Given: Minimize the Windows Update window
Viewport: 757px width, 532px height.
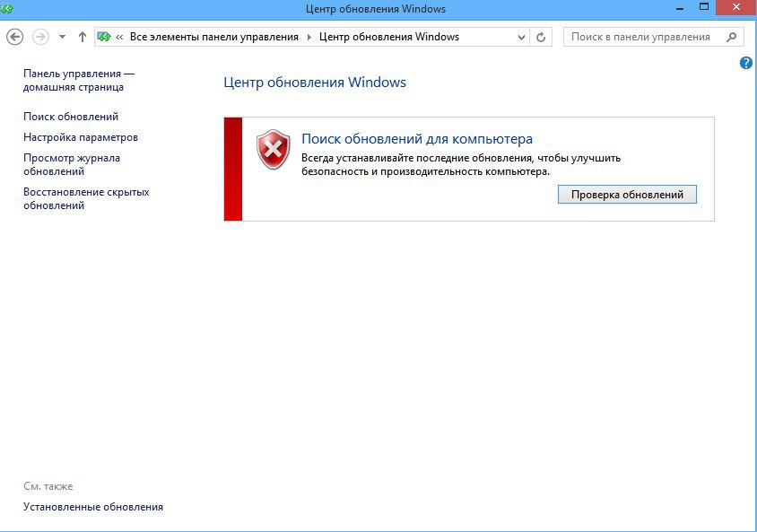Looking at the screenshot, I should 680,8.
